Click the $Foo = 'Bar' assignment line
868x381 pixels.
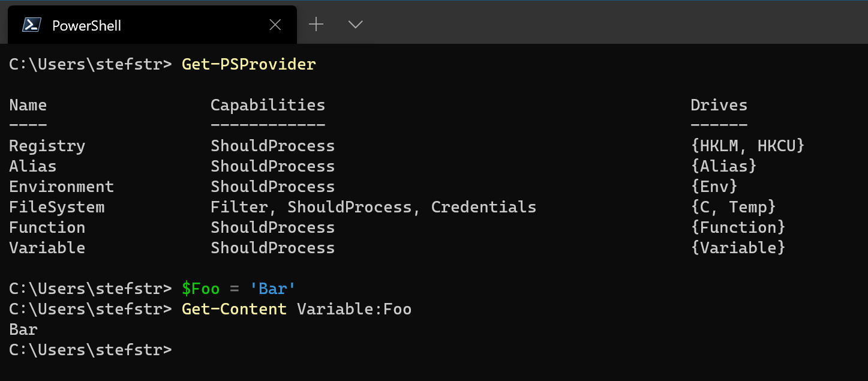click(x=238, y=288)
